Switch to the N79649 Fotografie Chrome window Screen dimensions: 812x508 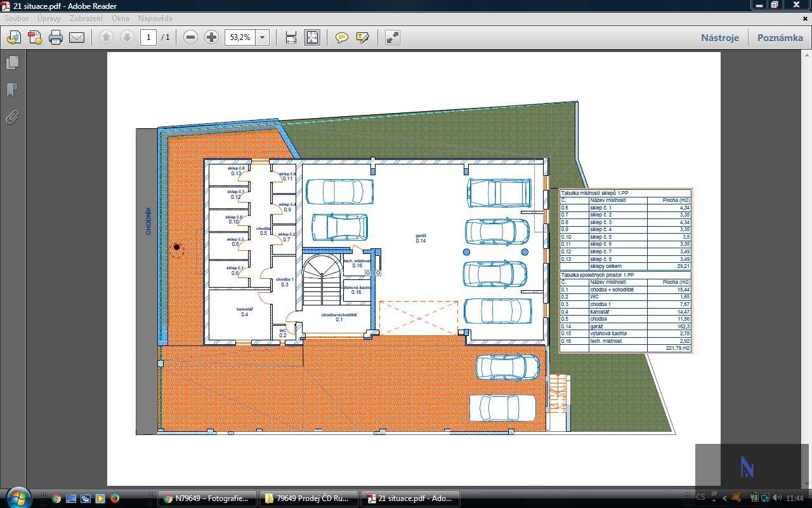tap(207, 498)
